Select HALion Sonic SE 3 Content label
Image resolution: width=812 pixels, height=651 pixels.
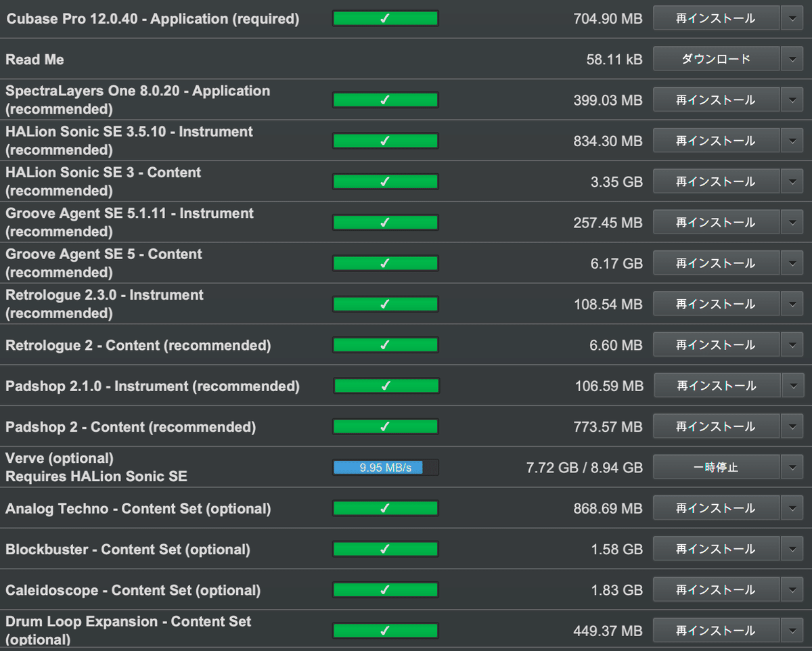click(104, 181)
